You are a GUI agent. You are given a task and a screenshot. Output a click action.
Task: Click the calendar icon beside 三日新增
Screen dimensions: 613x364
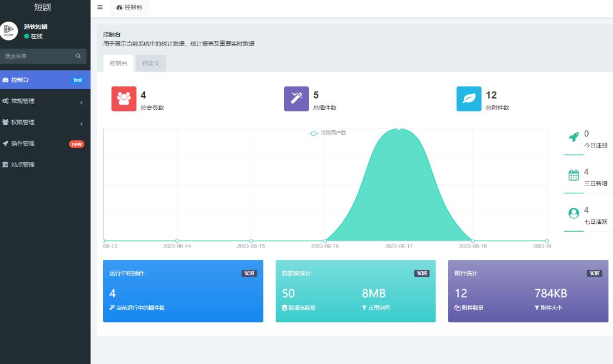[574, 176]
